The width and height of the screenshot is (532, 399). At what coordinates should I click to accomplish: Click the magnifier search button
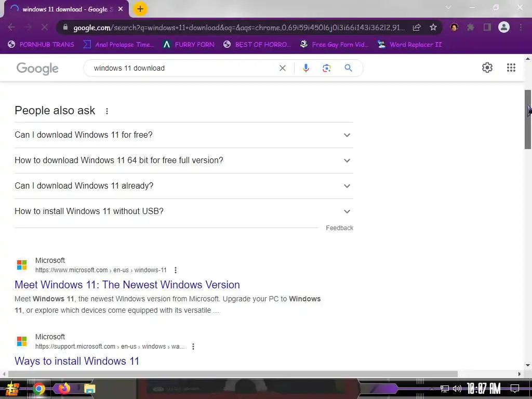tap(348, 68)
